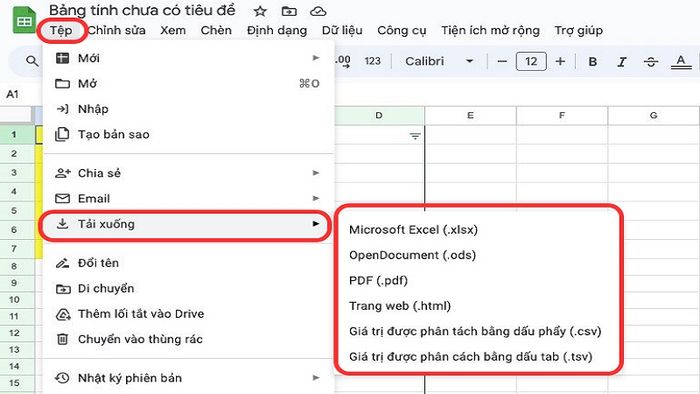Expand the Chia sẻ submenu

(188, 173)
